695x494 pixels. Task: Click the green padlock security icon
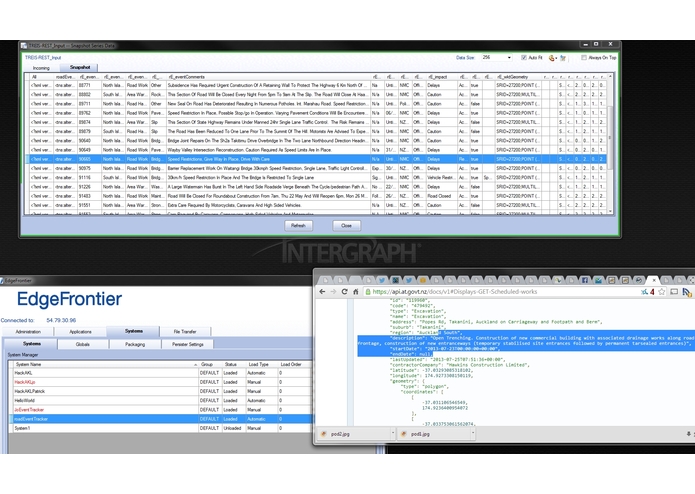(x=367, y=292)
